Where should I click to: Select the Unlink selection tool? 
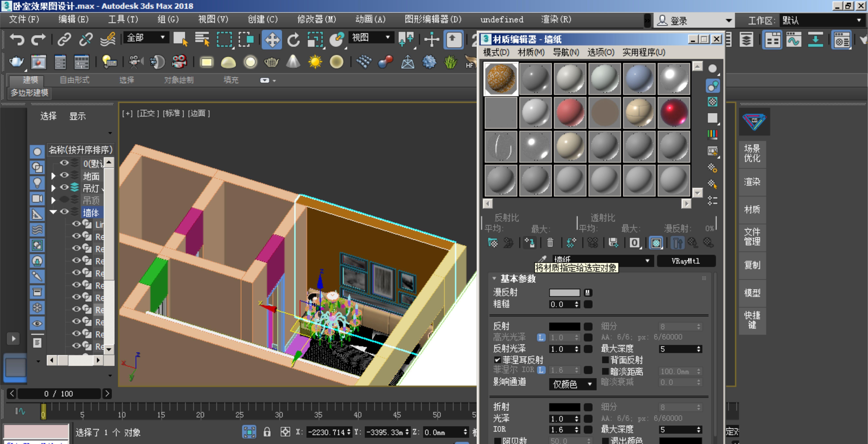pos(86,40)
